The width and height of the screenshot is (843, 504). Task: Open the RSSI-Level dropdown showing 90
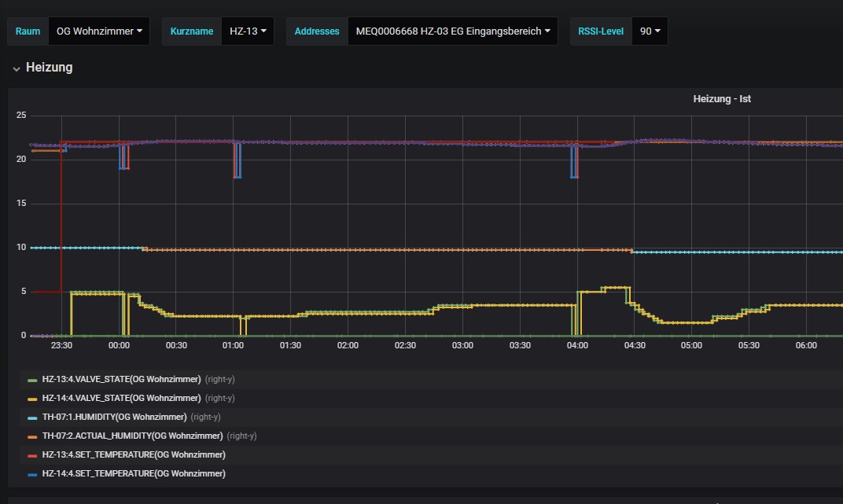(x=650, y=31)
